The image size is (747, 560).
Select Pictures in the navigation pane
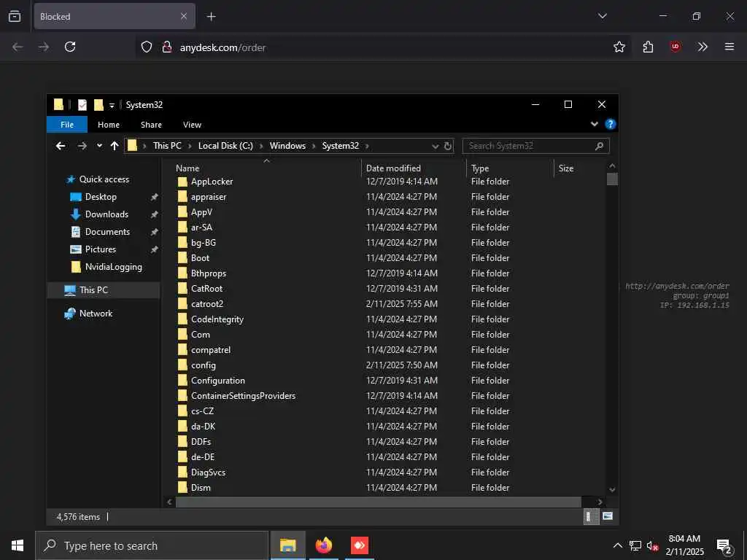[101, 249]
